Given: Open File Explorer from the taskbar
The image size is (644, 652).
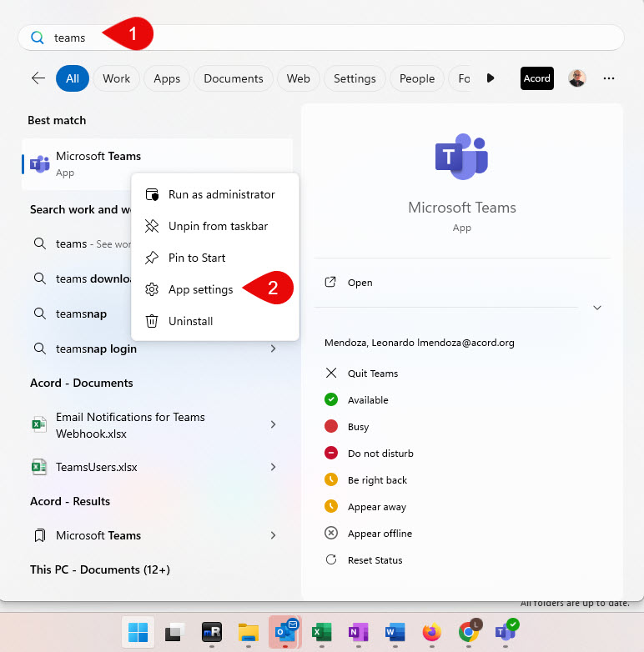Looking at the screenshot, I should [248, 632].
